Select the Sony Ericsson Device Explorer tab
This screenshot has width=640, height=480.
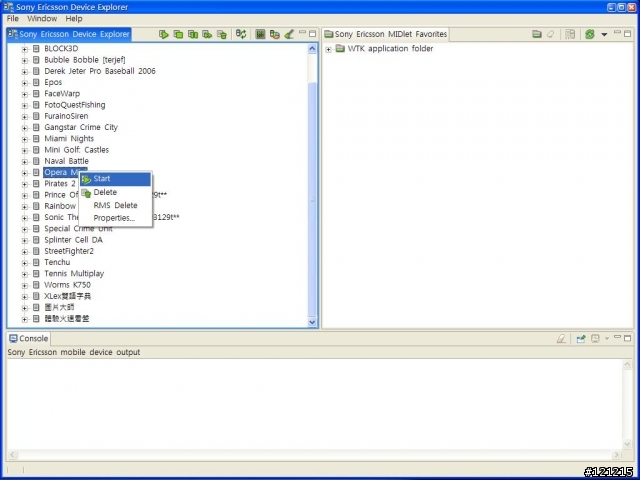coord(69,34)
